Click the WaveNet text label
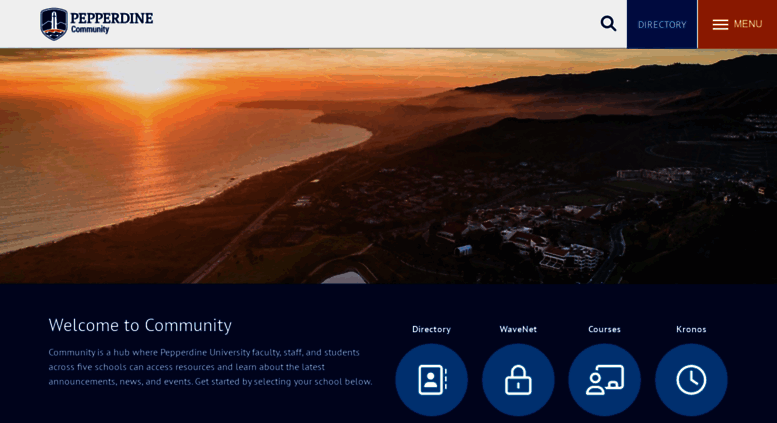Viewport: 777px width, 423px height. (518, 329)
